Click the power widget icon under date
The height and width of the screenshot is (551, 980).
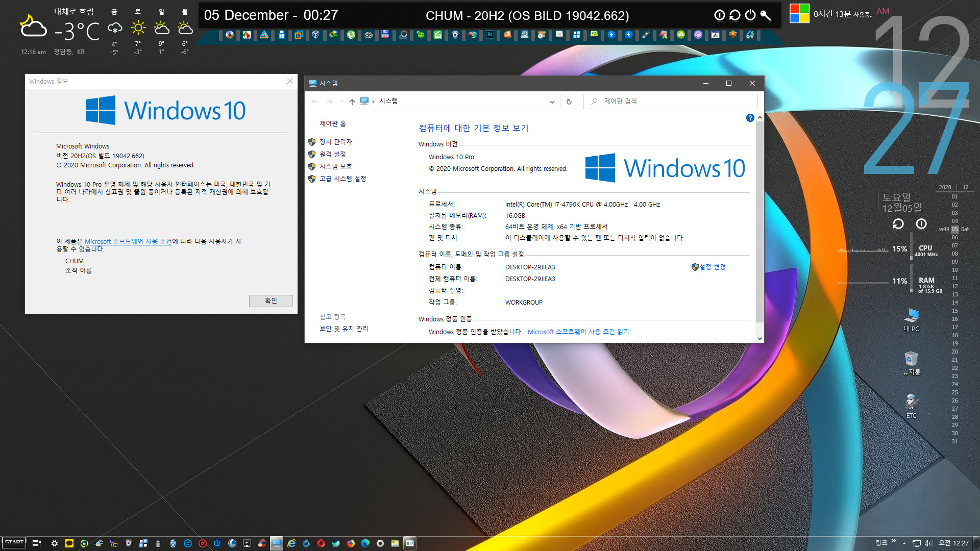[921, 223]
